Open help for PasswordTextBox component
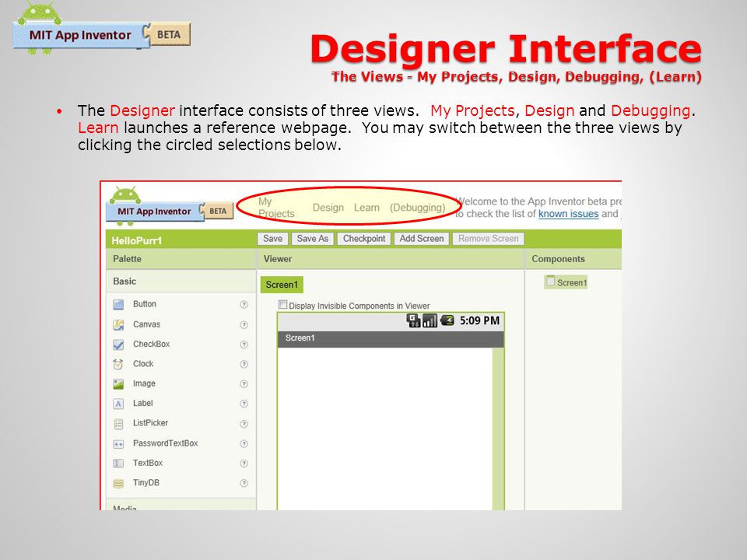 pyautogui.click(x=244, y=444)
